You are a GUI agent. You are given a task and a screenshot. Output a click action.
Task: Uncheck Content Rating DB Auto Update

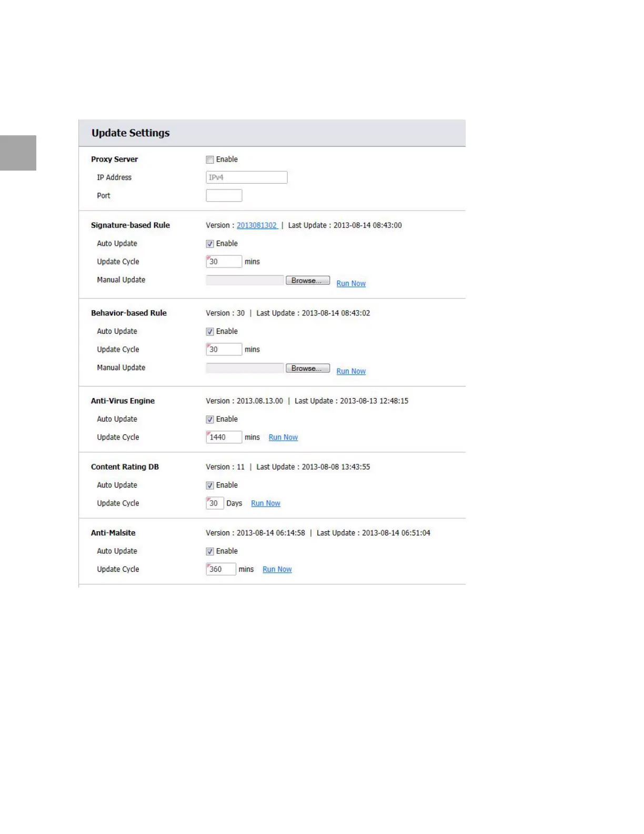(x=210, y=485)
